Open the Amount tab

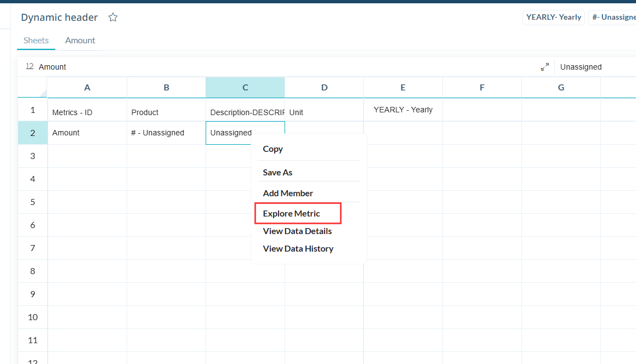pos(80,41)
